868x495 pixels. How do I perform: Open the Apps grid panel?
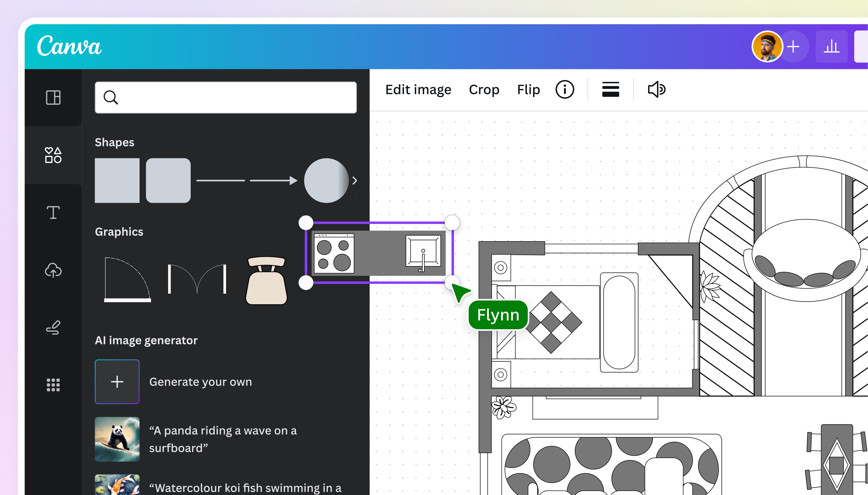pos(53,384)
